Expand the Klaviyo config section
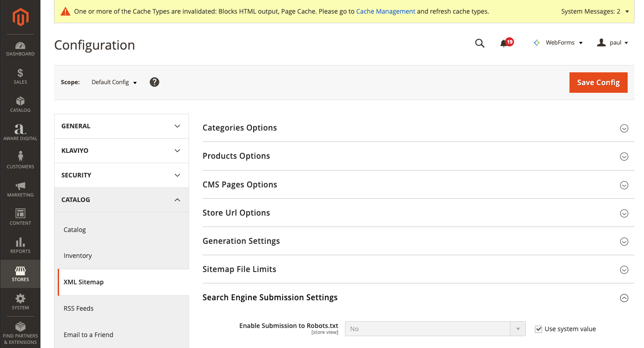This screenshot has width=644, height=348. (x=121, y=151)
